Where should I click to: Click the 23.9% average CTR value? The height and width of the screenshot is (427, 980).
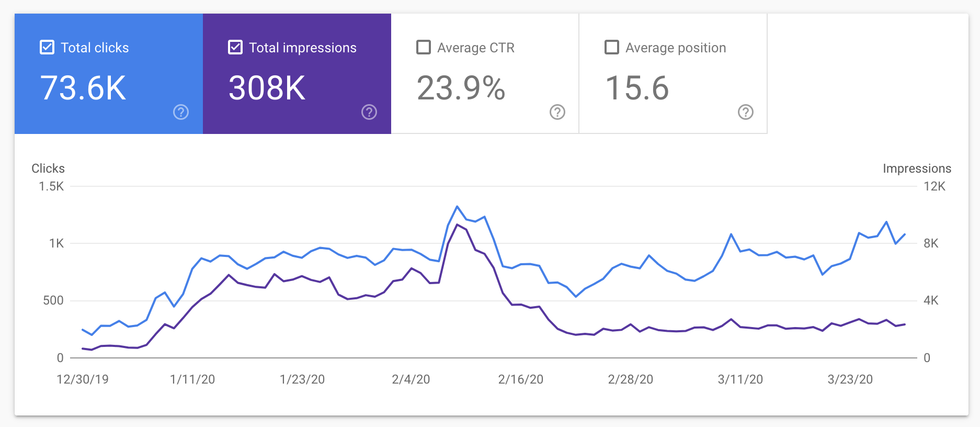point(461,88)
